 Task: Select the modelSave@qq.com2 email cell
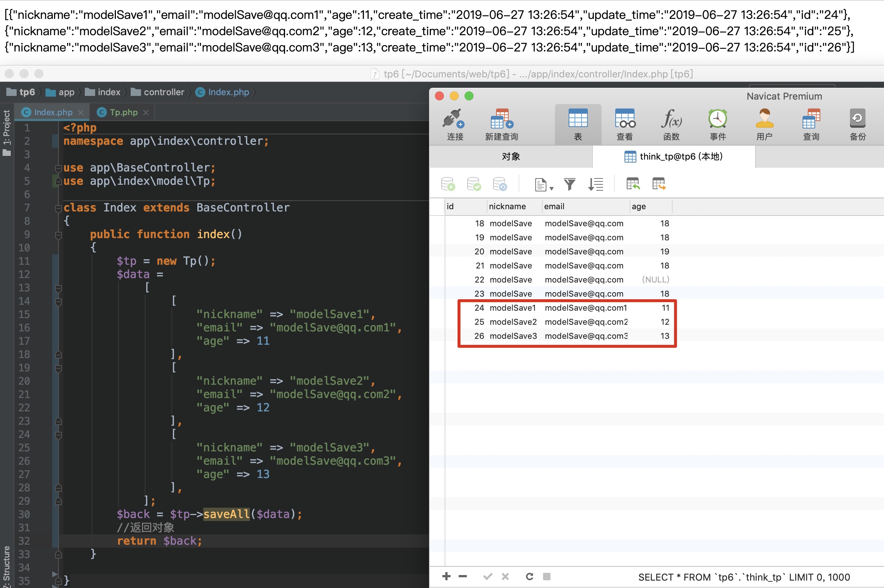[x=586, y=322]
